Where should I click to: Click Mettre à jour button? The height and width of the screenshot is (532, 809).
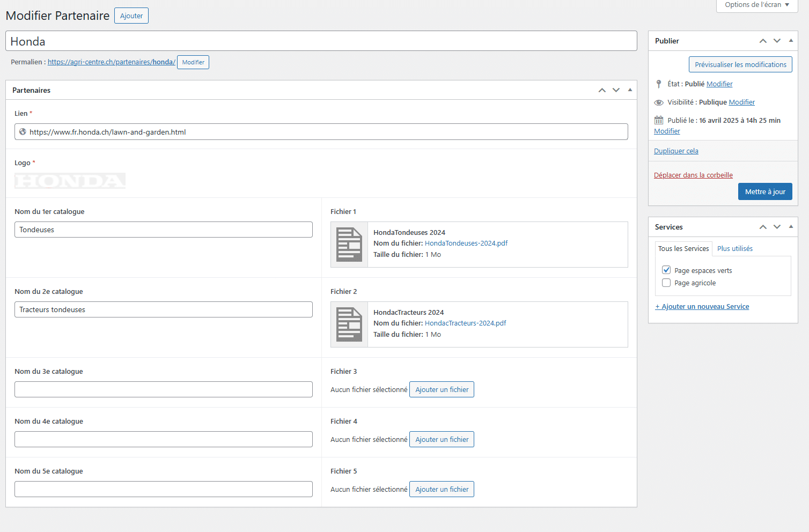point(765,191)
